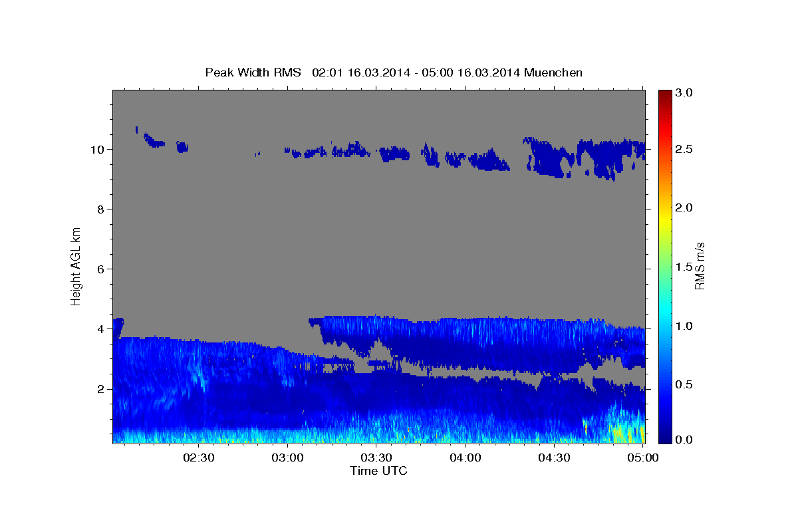The height and width of the screenshot is (532, 798).
Task: Click the colorbar value '1.5'
Action: tap(685, 267)
